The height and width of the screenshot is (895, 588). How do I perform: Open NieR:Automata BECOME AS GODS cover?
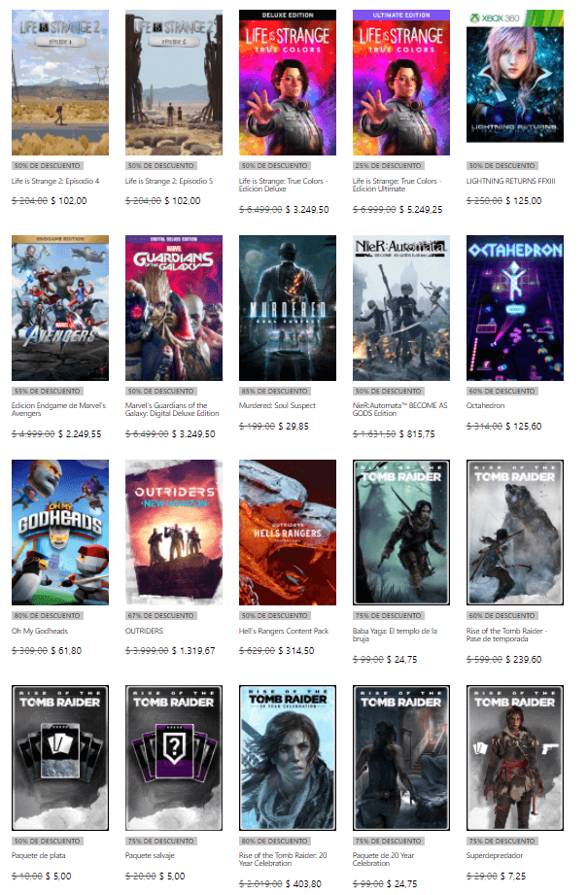401,308
